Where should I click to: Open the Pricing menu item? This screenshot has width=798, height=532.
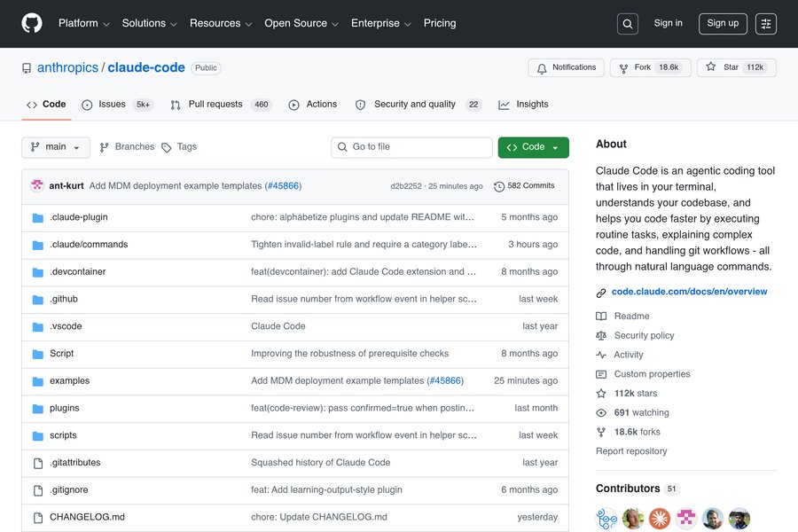(440, 23)
